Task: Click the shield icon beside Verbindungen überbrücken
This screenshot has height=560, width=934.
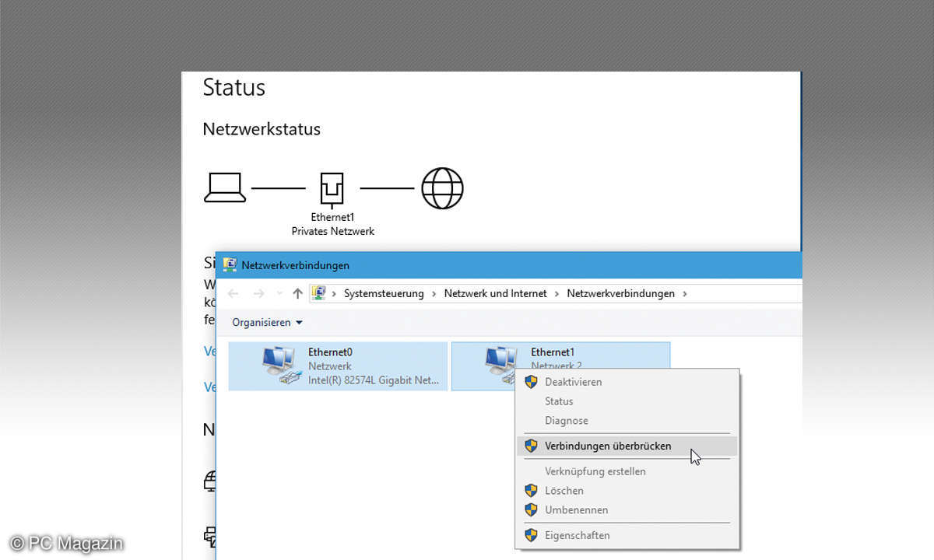Action: pos(531,446)
